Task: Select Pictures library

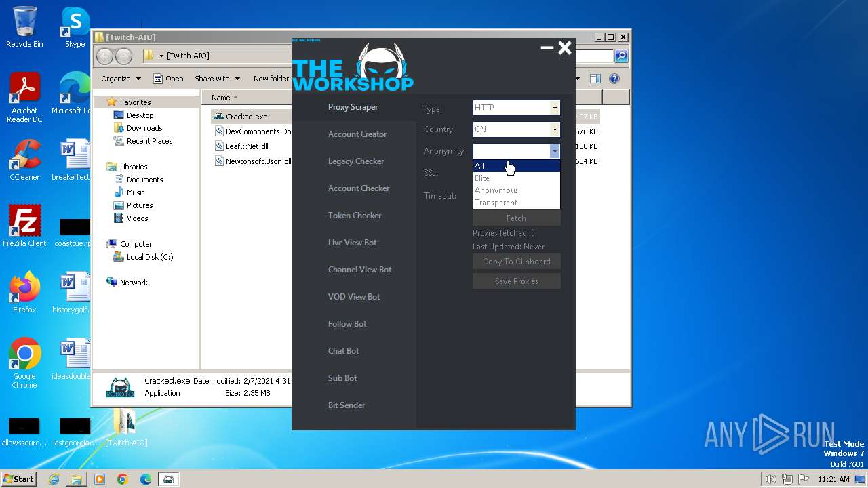Action: coord(140,205)
